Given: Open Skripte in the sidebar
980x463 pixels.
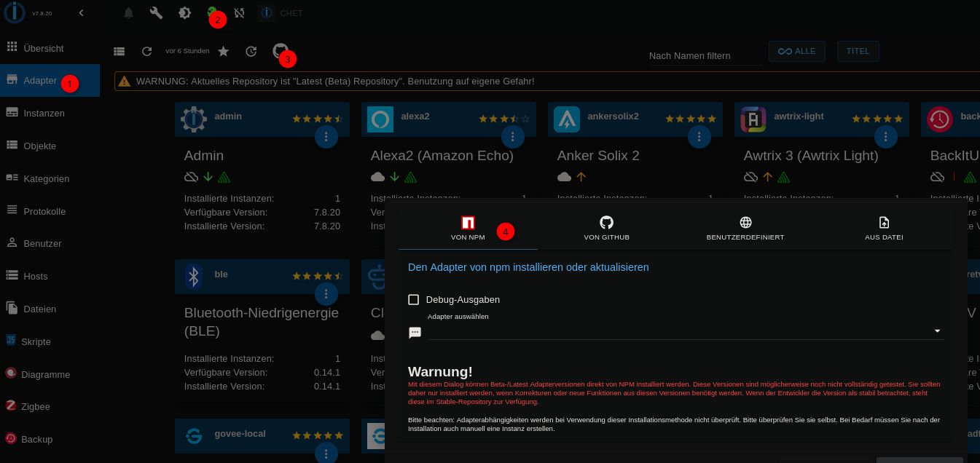Looking at the screenshot, I should [50, 341].
